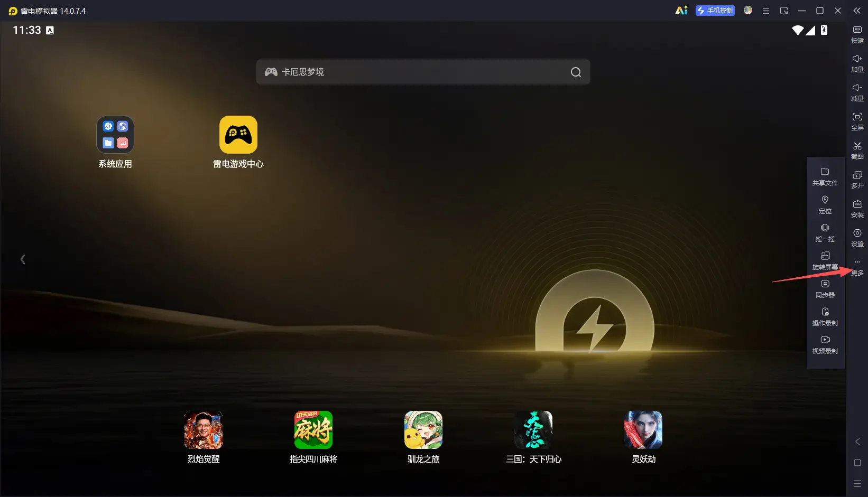This screenshot has height=497, width=868.
Task: Open the AI assistant icon in title bar
Action: tap(681, 11)
